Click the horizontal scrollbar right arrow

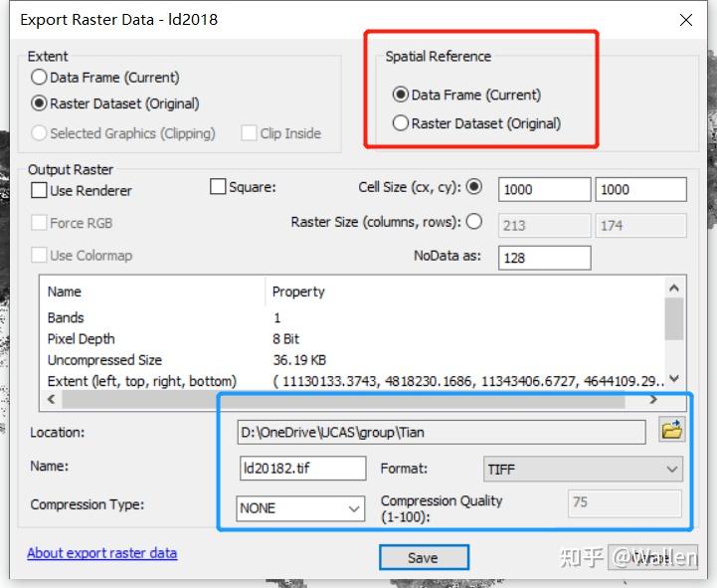[653, 399]
